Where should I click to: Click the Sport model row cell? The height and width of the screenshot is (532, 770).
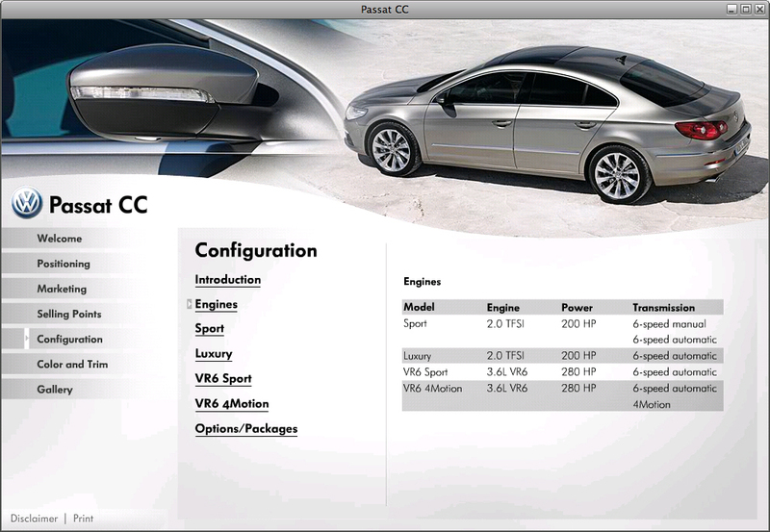(x=415, y=324)
